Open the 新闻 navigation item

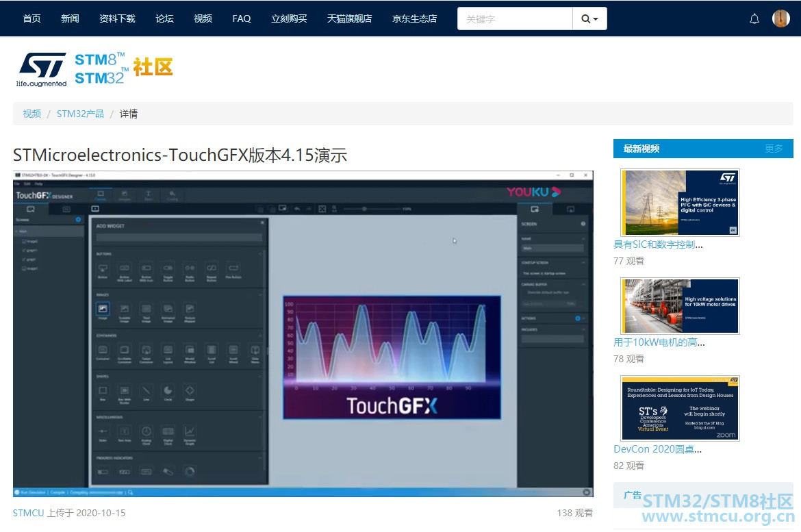point(70,19)
